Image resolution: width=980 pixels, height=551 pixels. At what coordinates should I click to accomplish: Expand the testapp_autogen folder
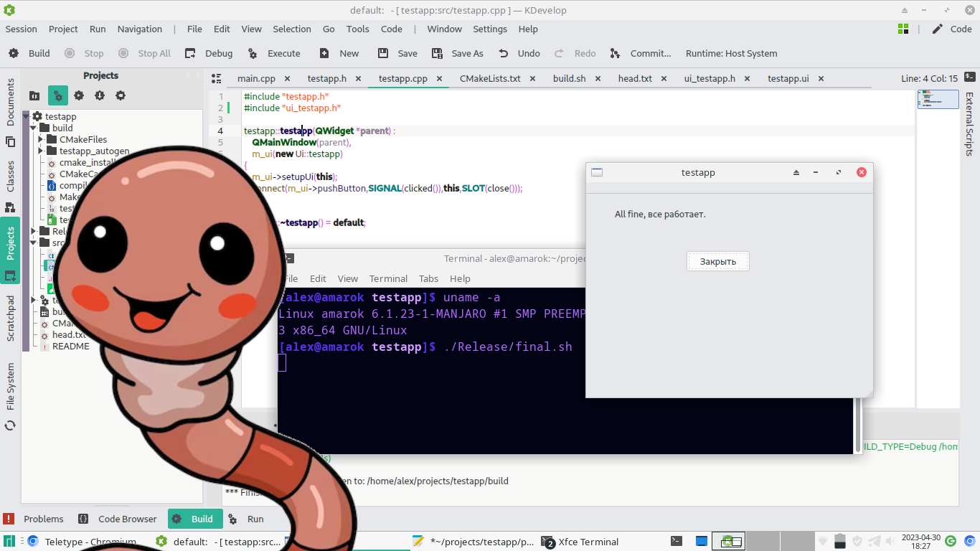pyautogui.click(x=41, y=151)
